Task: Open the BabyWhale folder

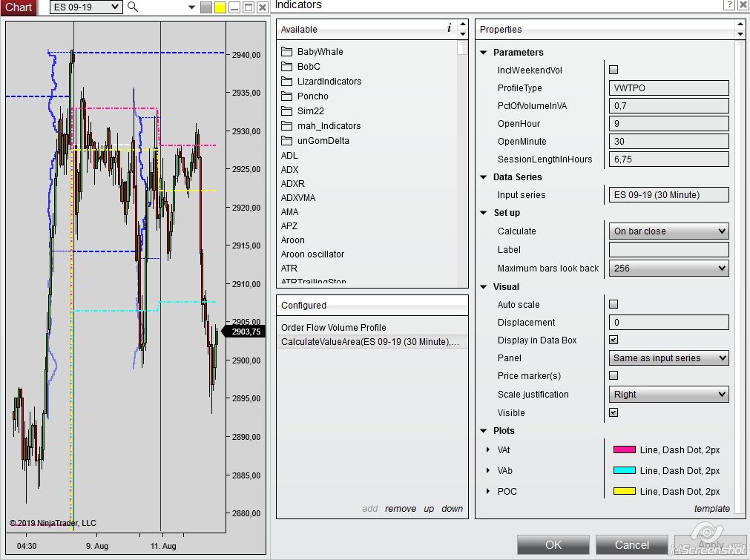Action: click(x=320, y=52)
